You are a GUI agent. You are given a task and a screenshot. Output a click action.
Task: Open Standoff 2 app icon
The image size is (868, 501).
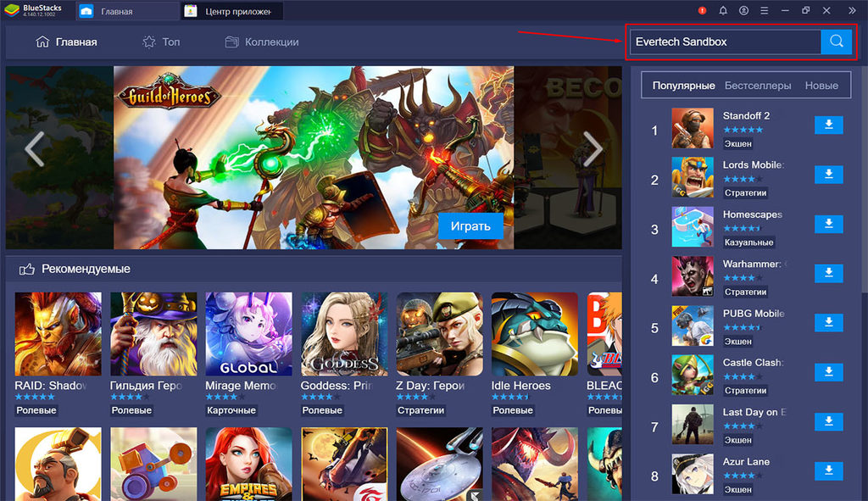pos(693,129)
